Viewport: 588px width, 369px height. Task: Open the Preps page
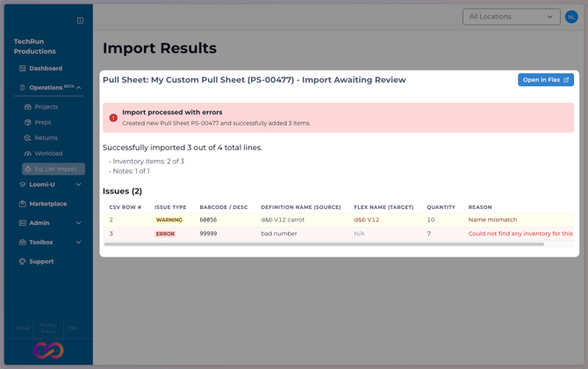click(43, 122)
